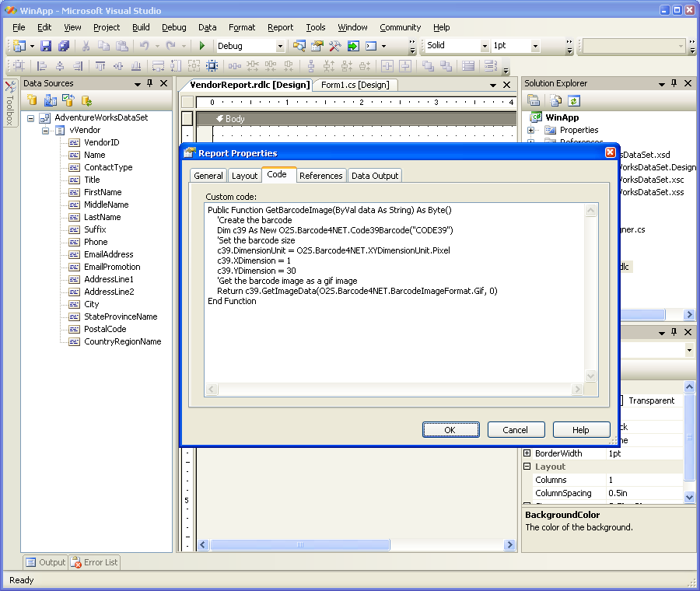Image resolution: width=700 pixels, height=591 pixels.
Task: Open the Toolbox side panel
Action: coord(9,105)
